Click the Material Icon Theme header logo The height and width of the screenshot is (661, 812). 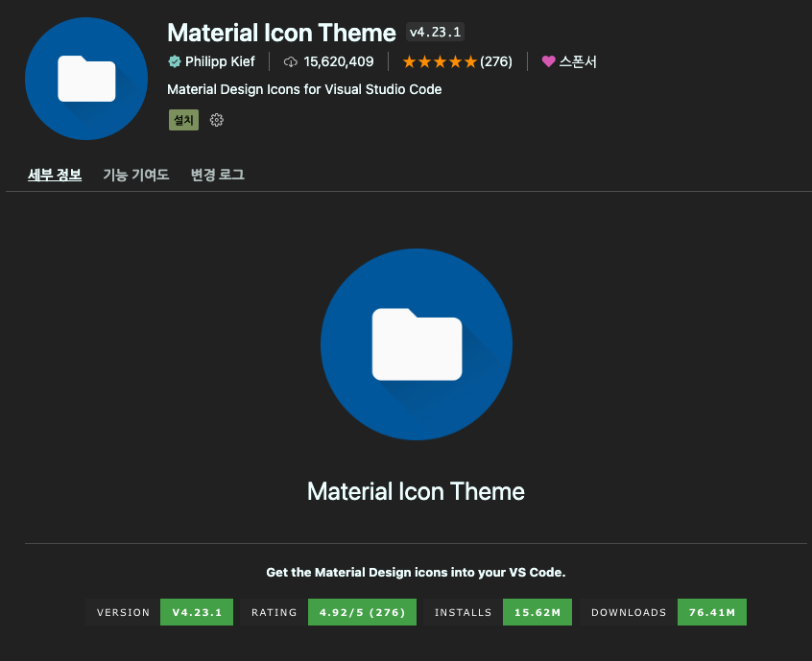[86, 79]
